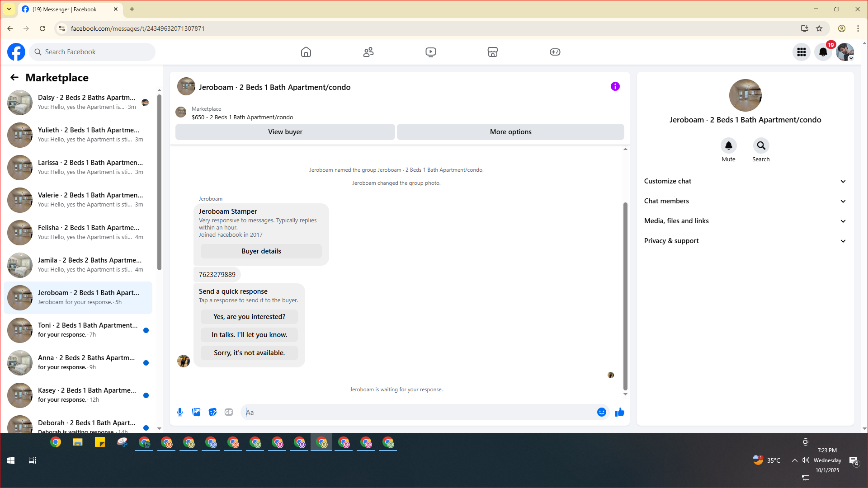Viewport: 868px width, 488px height.
Task: Open Kasey 2 Beds 1 Bath conversation
Action: coord(78,395)
